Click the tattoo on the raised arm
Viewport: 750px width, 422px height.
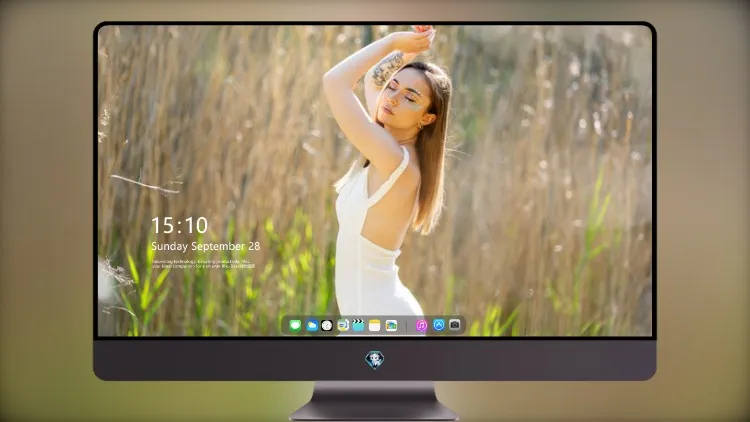(386, 69)
